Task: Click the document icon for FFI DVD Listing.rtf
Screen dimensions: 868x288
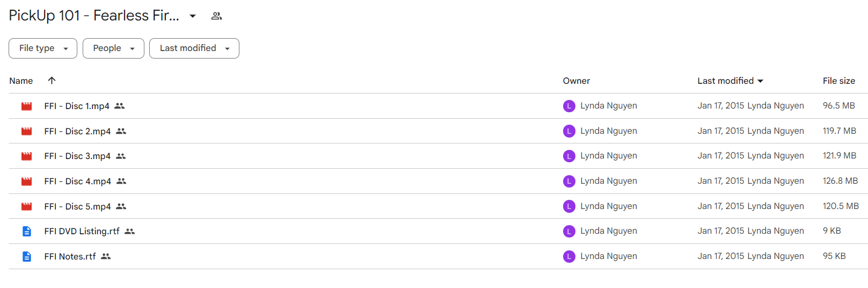Action: (x=26, y=232)
